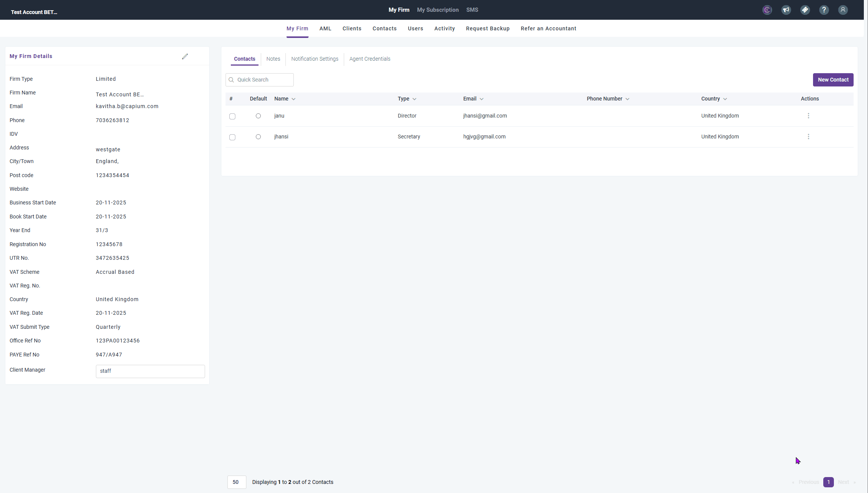Click Test Account BET... firm name header

tap(34, 12)
